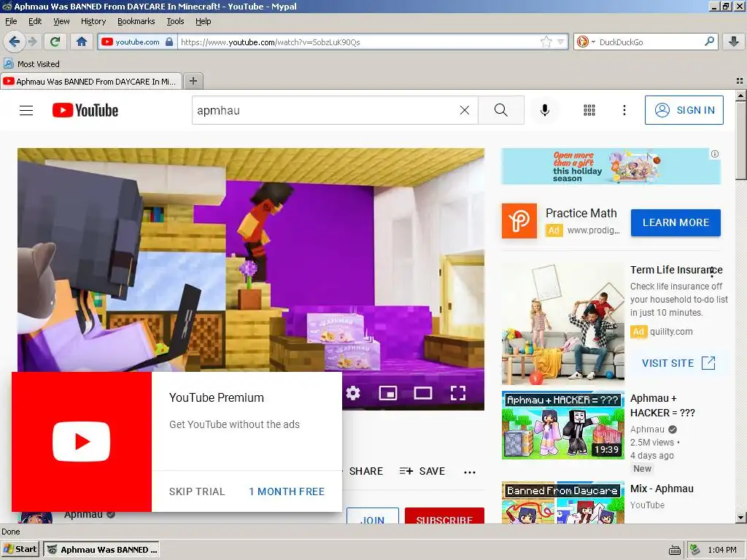Open the Banned From Daycare mix thumbnail
Image resolution: width=747 pixels, height=560 pixels.
tap(563, 503)
